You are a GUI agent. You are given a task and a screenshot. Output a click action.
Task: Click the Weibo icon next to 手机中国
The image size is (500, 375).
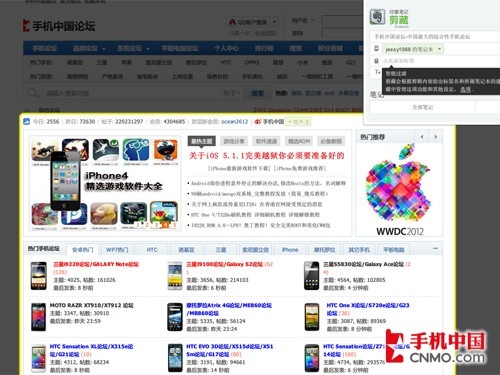pyautogui.click(x=258, y=122)
